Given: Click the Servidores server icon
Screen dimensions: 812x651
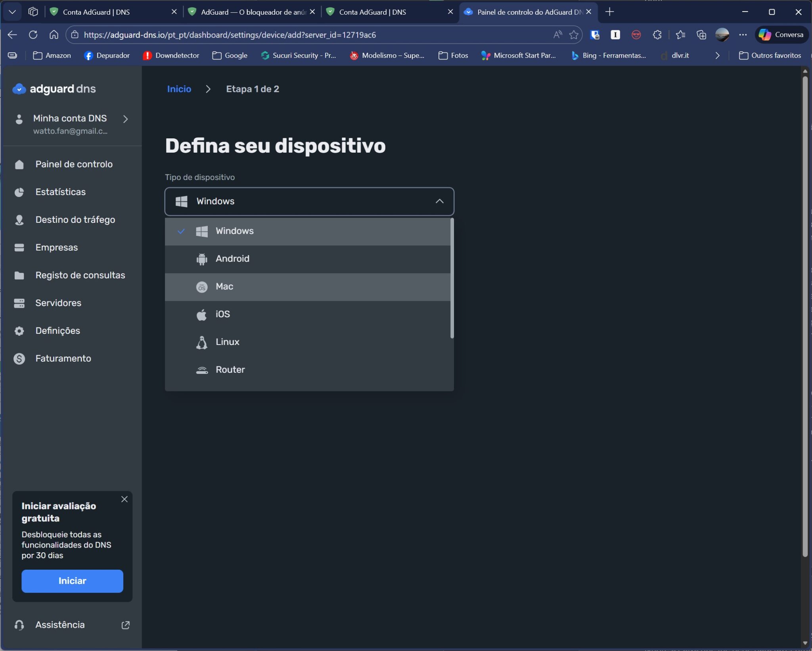Looking at the screenshot, I should click(19, 303).
